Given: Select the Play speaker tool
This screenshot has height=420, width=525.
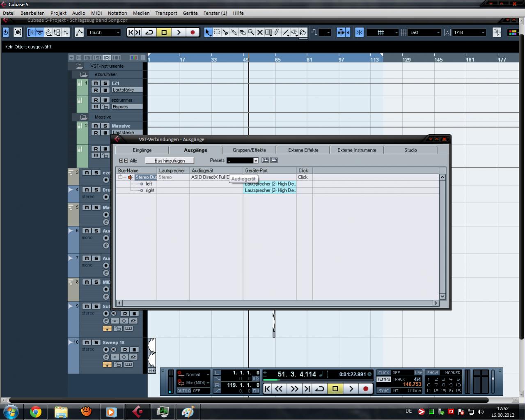Looking at the screenshot, I should [x=295, y=32].
